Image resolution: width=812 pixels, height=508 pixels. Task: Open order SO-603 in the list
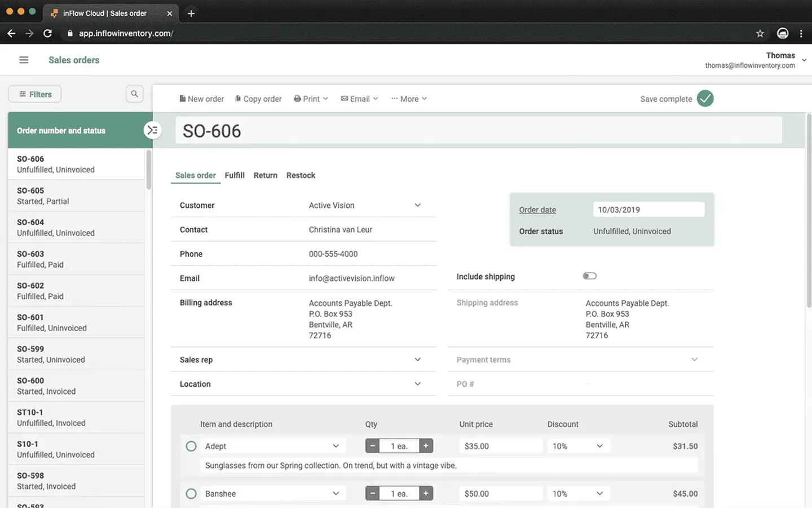[76, 259]
